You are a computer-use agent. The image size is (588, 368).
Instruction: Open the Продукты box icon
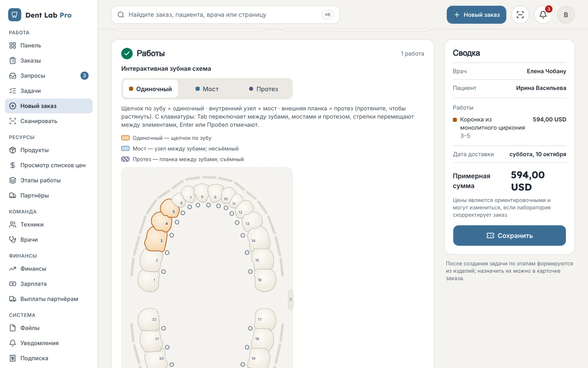click(12, 150)
